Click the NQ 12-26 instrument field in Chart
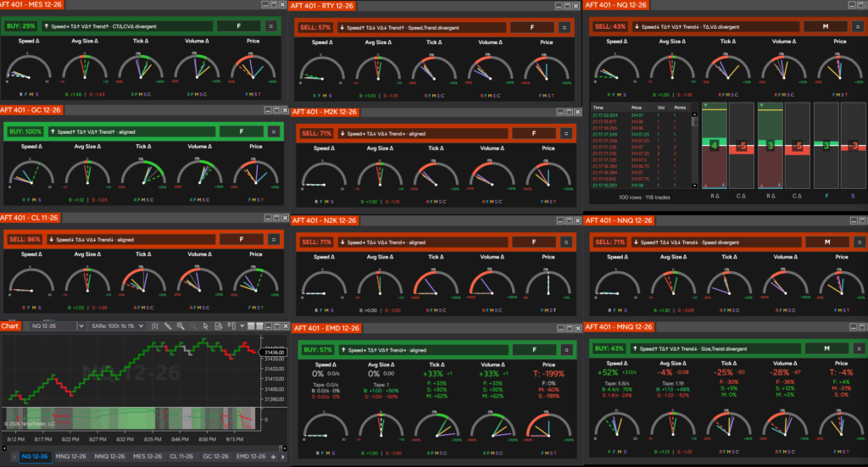Viewport: 868px width, 467px height. point(53,326)
